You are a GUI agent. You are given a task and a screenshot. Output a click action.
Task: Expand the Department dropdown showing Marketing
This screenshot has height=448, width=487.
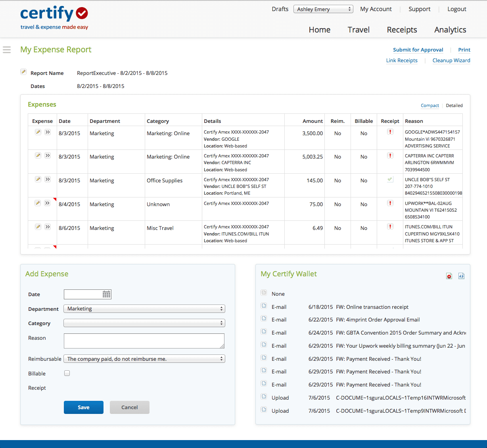[x=144, y=309]
